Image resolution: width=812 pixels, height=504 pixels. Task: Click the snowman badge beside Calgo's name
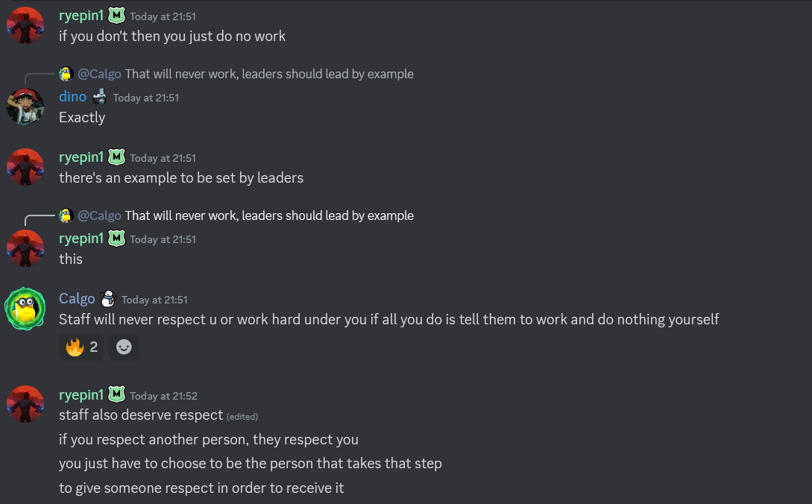click(108, 299)
